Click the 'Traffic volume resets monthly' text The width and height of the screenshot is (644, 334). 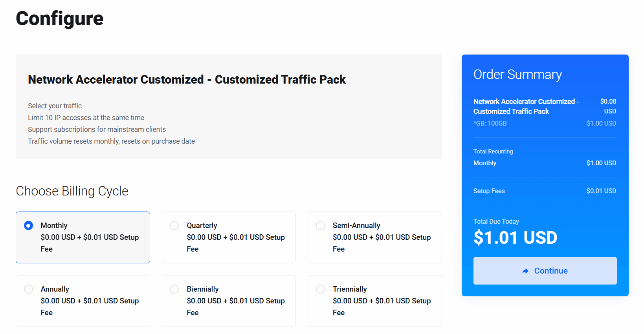click(111, 141)
